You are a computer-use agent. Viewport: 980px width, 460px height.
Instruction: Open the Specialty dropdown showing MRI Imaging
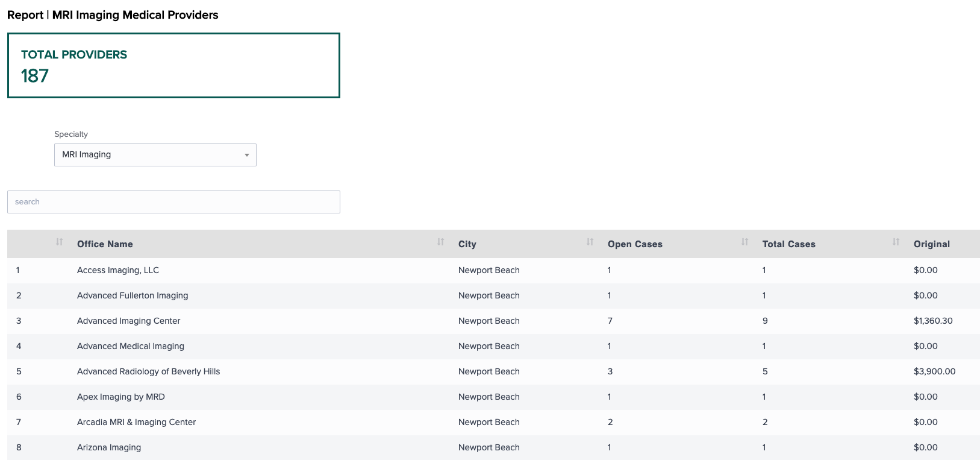click(155, 155)
